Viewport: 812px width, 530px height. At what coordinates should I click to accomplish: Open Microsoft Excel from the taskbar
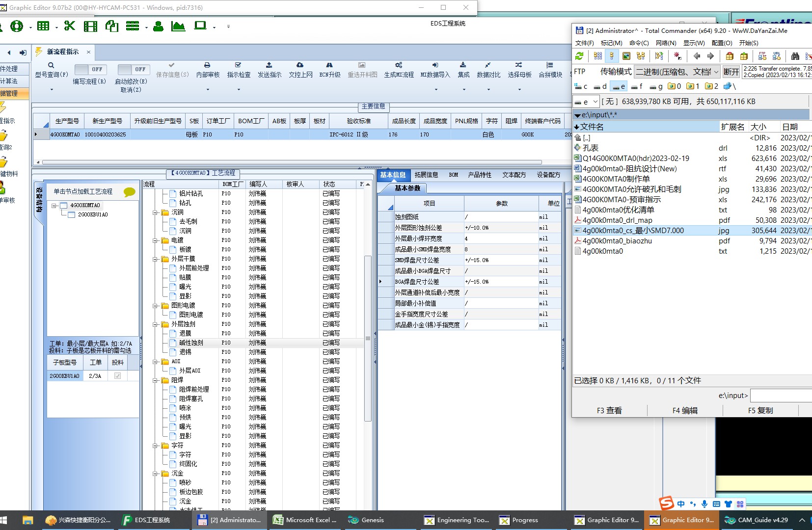click(305, 520)
